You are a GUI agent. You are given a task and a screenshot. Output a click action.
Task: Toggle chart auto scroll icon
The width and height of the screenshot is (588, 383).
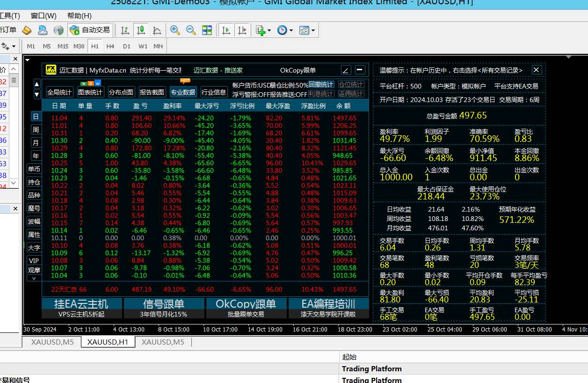pyautogui.click(x=226, y=30)
